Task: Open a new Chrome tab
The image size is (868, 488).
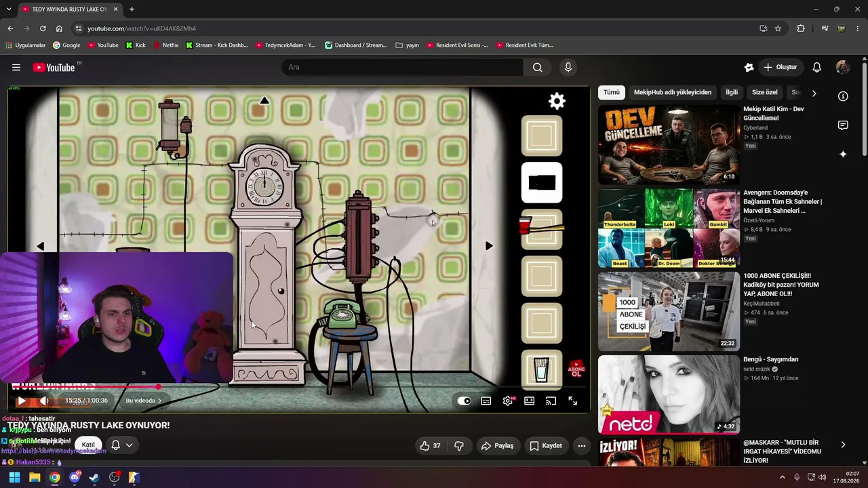Action: (x=132, y=9)
